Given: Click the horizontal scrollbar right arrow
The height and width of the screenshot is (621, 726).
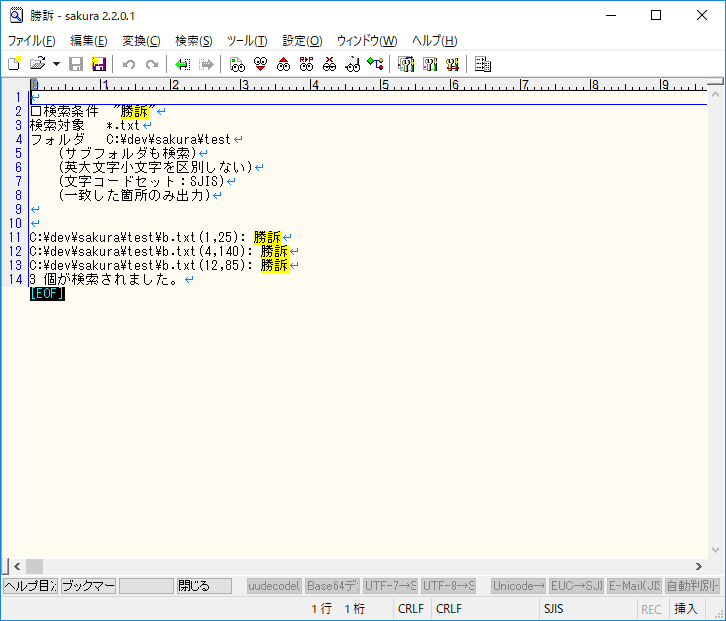Looking at the screenshot, I should [x=698, y=566].
